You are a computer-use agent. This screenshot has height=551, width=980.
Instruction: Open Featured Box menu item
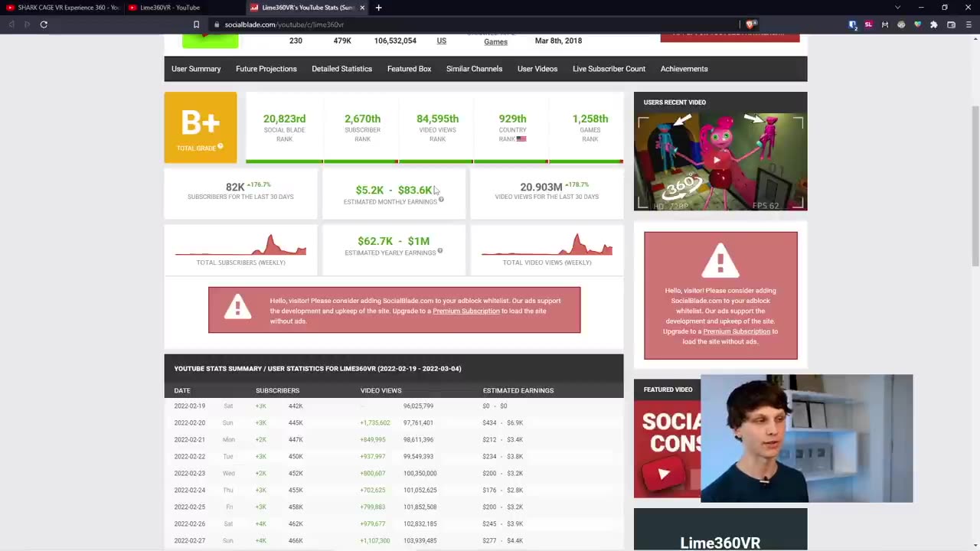click(x=409, y=69)
